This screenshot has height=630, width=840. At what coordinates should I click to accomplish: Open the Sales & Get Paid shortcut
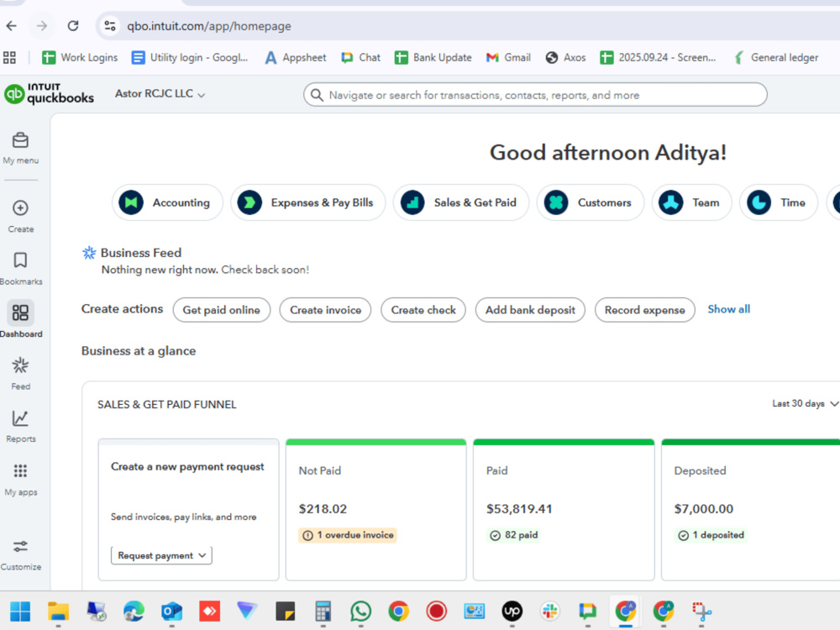click(461, 202)
